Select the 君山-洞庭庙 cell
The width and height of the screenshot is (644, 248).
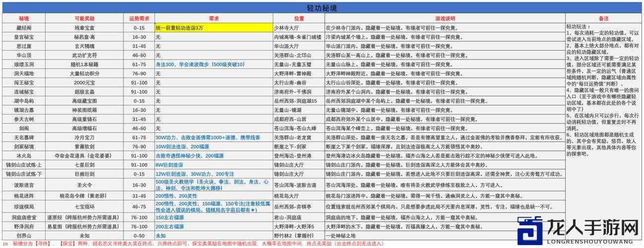[x=299, y=217]
